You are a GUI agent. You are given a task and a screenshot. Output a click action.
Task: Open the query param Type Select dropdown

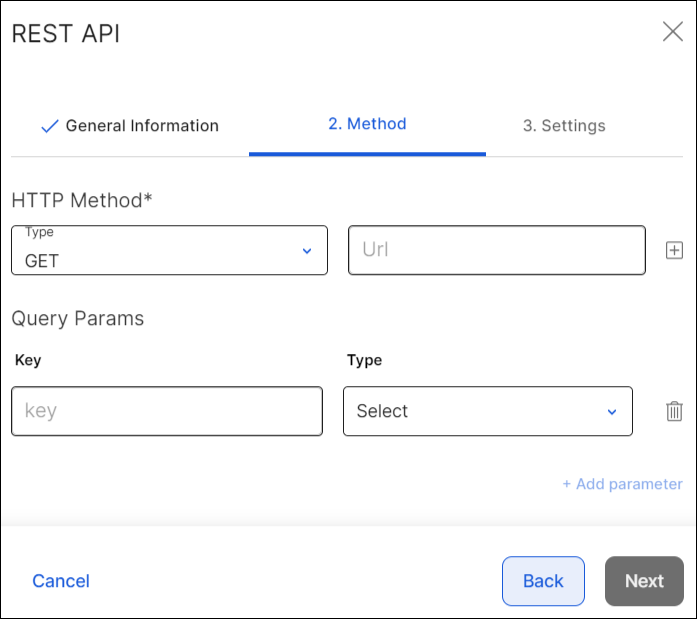[487, 411]
